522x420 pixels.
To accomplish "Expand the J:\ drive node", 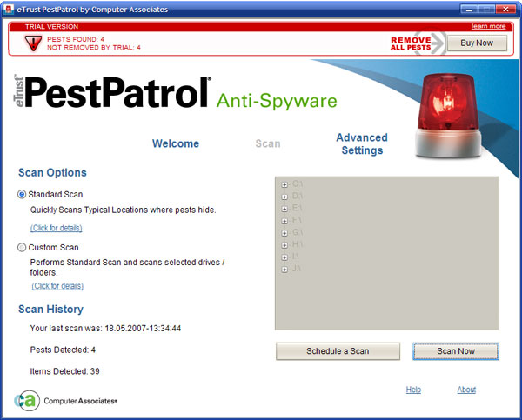I will 284,270.
